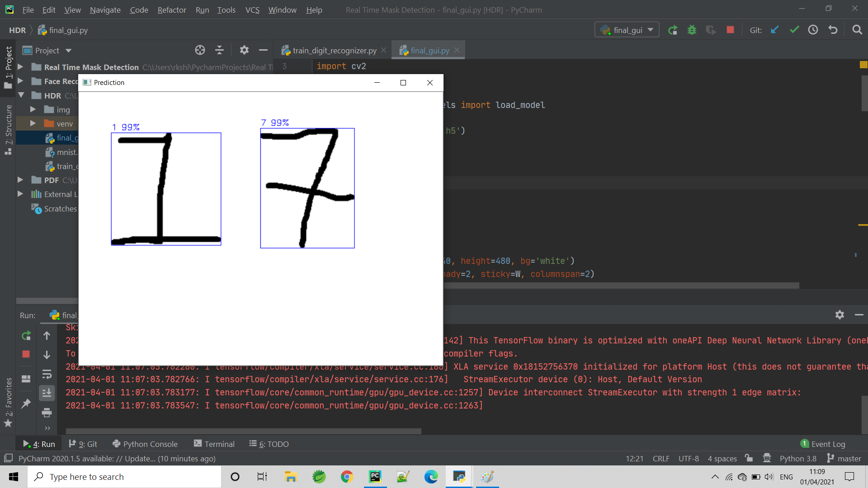Click the Debug bug icon in toolbar
The width and height of the screenshot is (868, 488).
692,30
